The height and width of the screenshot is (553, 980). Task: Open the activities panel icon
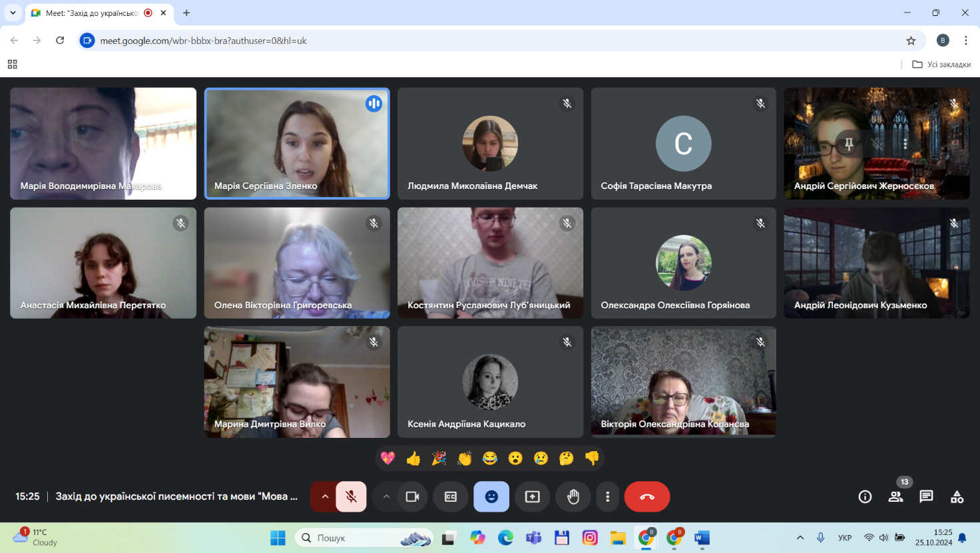(x=957, y=496)
